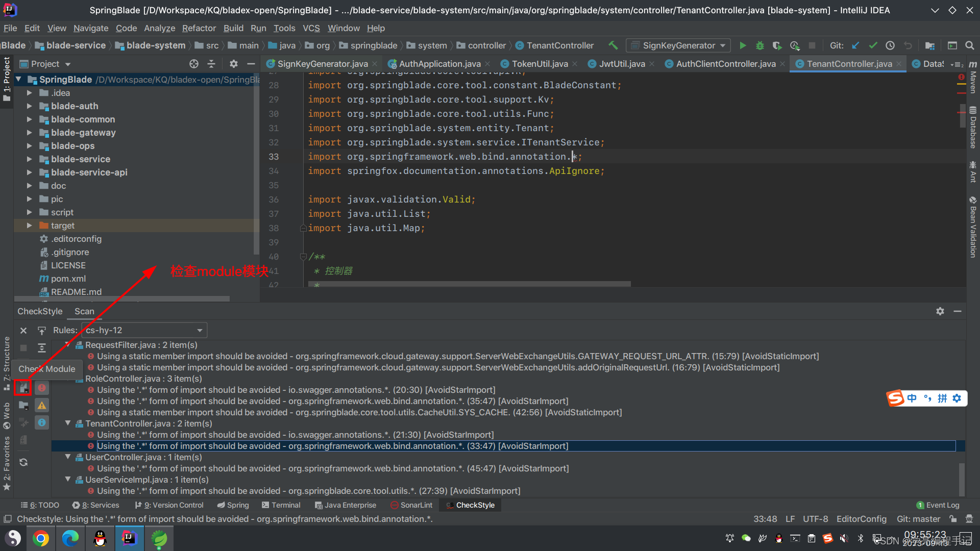Image resolution: width=980 pixels, height=551 pixels.
Task: Collapse all in Project panel
Action: click(x=211, y=64)
